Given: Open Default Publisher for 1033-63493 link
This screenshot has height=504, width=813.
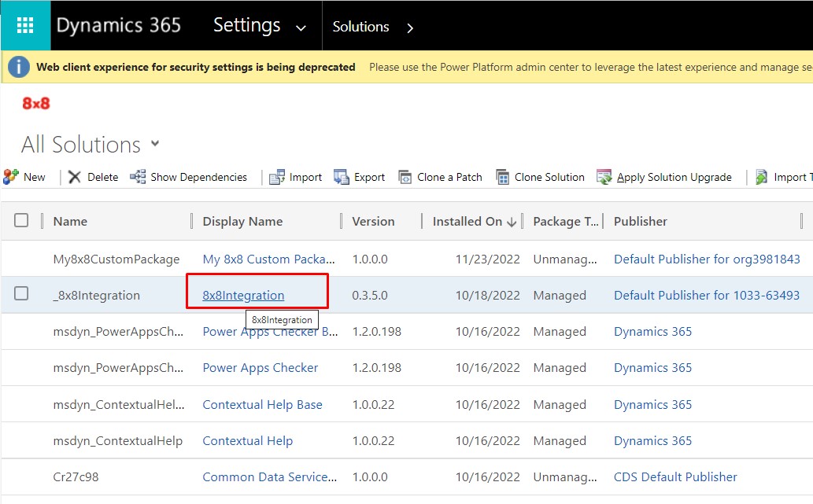Looking at the screenshot, I should pos(707,296).
